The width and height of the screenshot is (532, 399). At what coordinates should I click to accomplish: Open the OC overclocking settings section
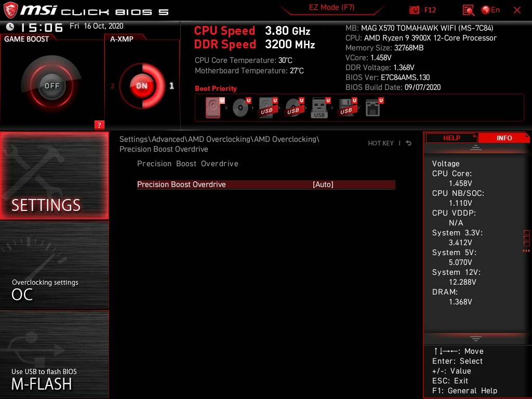(x=54, y=265)
